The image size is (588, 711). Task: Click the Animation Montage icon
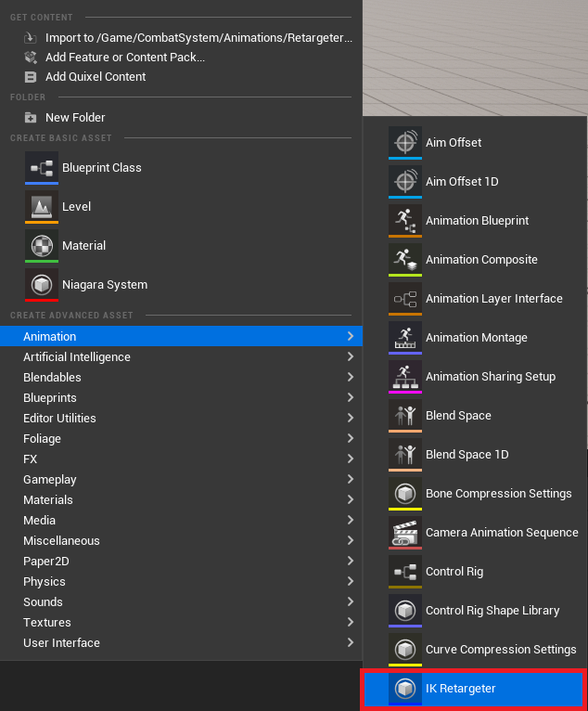click(405, 338)
